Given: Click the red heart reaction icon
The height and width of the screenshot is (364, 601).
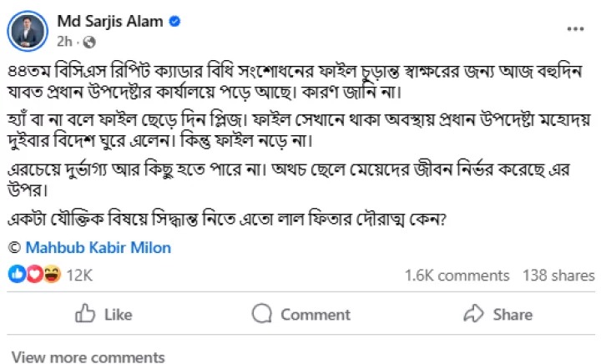Looking at the screenshot, I should pyautogui.click(x=33, y=275).
